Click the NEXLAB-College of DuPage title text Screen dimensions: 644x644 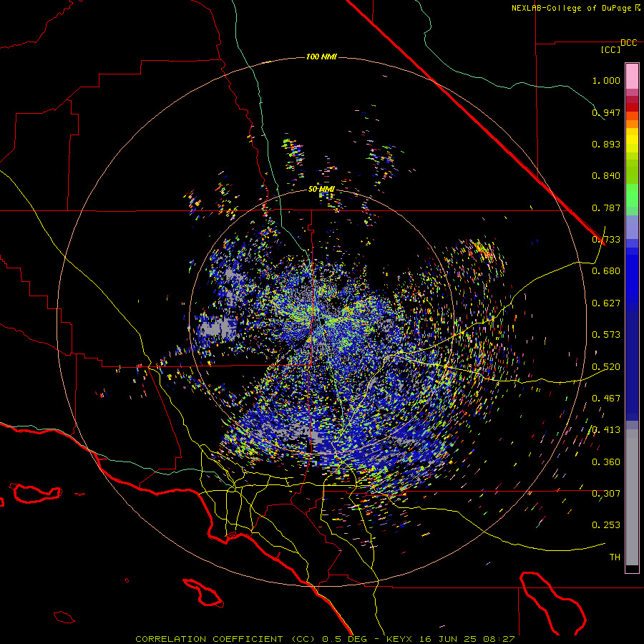571,8
